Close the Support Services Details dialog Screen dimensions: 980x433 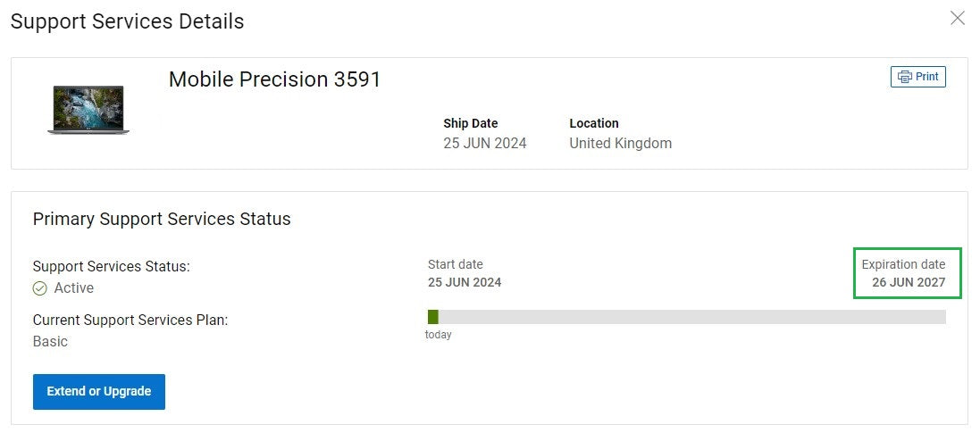[958, 18]
